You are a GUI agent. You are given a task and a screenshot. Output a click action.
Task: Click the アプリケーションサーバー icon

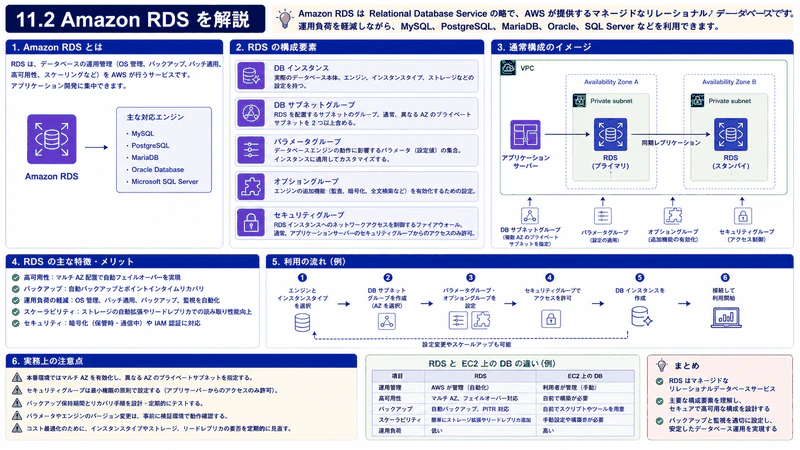pyautogui.click(x=525, y=135)
